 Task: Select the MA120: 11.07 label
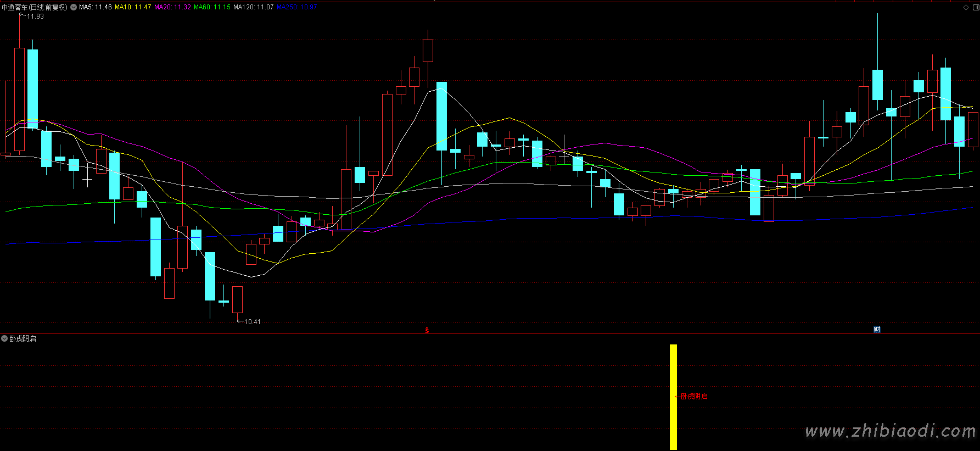[x=254, y=7]
